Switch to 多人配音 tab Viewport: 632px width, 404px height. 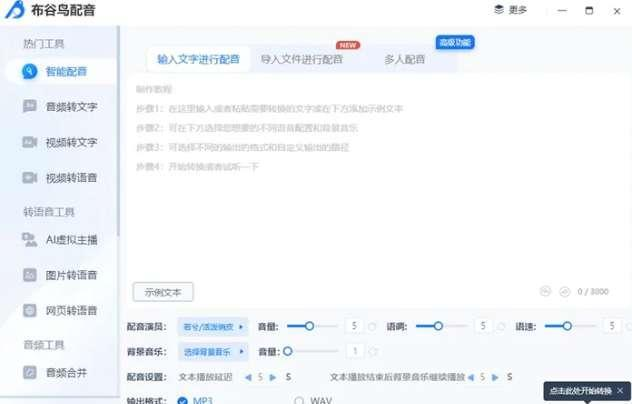[404, 59]
